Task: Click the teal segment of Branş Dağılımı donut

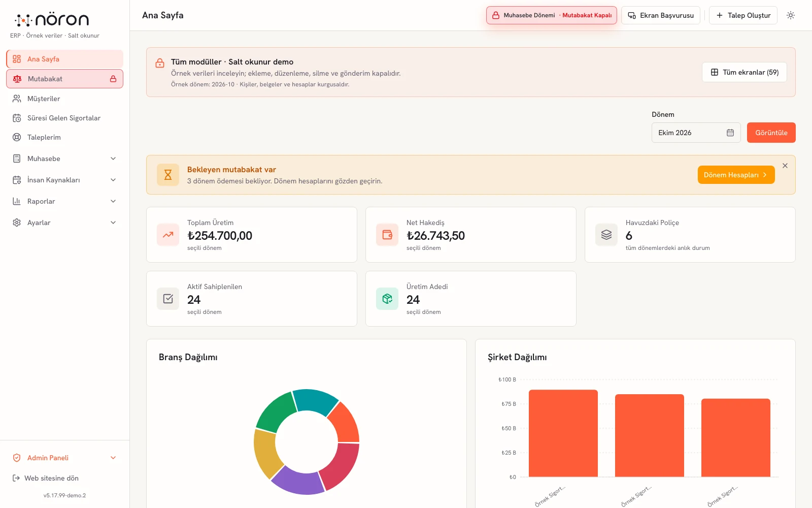Action: click(x=315, y=401)
